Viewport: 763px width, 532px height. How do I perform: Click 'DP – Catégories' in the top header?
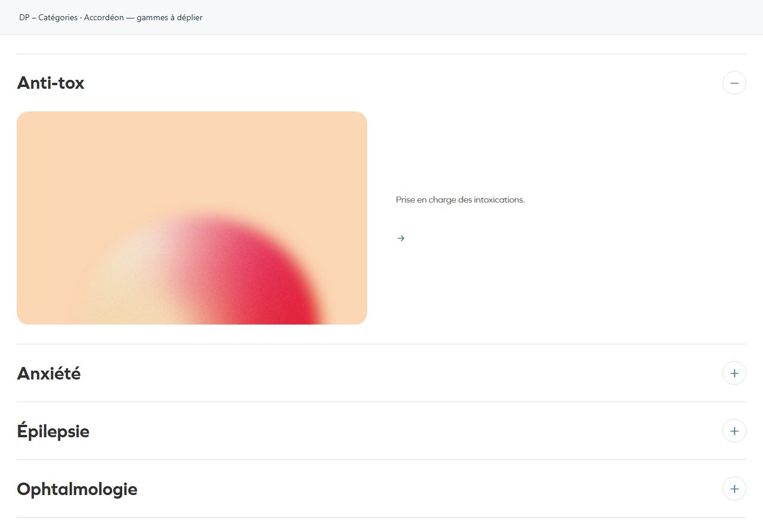48,18
